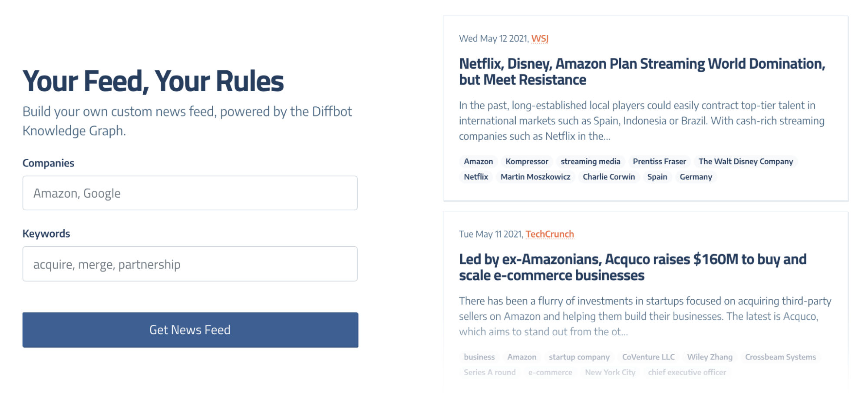Click the Prentiss Fraser tag
Screen dimensions: 868x397
pyautogui.click(x=659, y=162)
